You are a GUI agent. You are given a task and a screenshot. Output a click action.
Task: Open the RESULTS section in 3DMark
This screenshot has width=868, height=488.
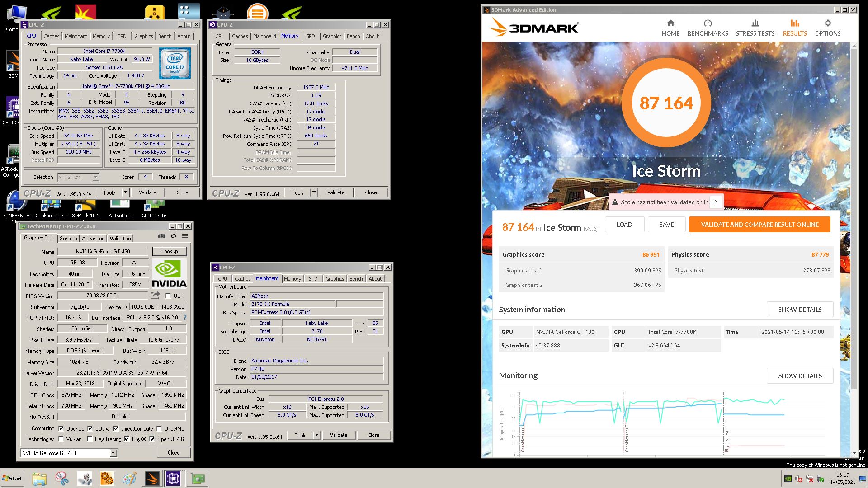click(x=794, y=28)
